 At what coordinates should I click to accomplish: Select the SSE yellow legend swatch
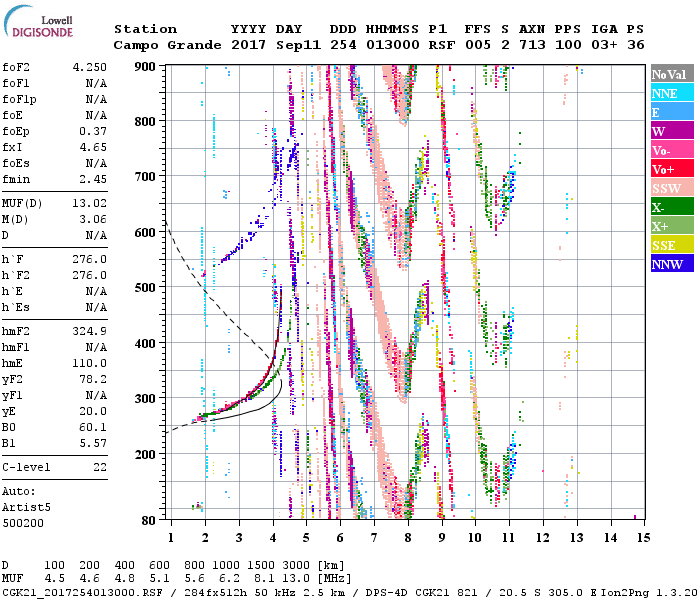(669, 246)
